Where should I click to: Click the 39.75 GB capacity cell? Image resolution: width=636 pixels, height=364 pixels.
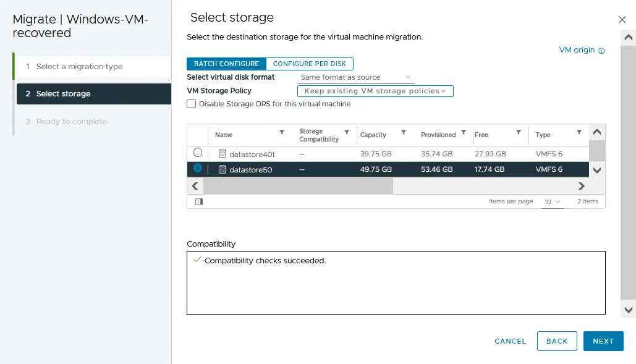coord(376,154)
